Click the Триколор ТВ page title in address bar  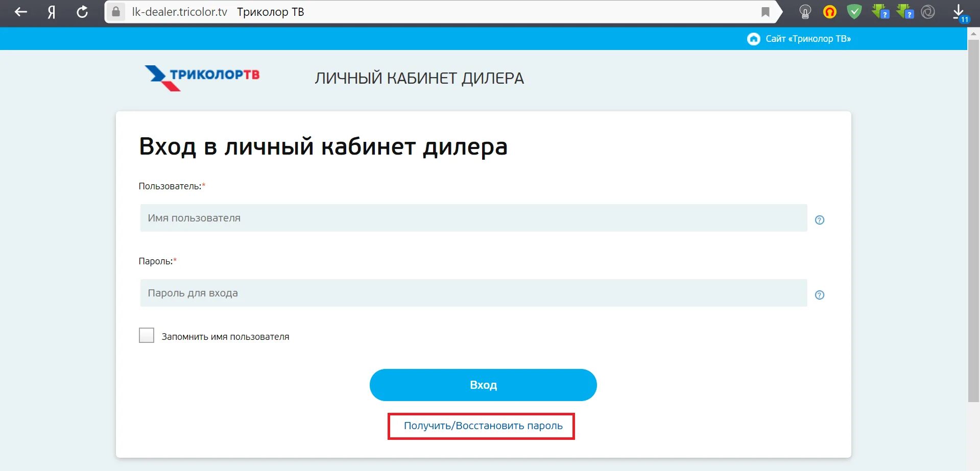[270, 12]
